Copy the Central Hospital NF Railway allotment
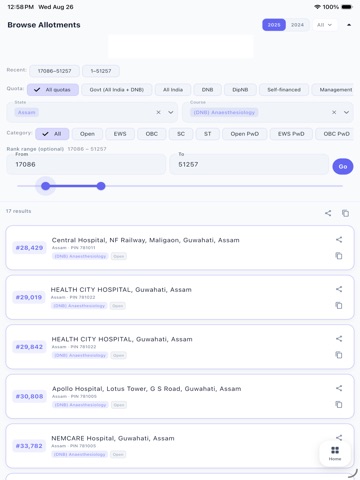The width and height of the screenshot is (360, 480). (x=339, y=256)
